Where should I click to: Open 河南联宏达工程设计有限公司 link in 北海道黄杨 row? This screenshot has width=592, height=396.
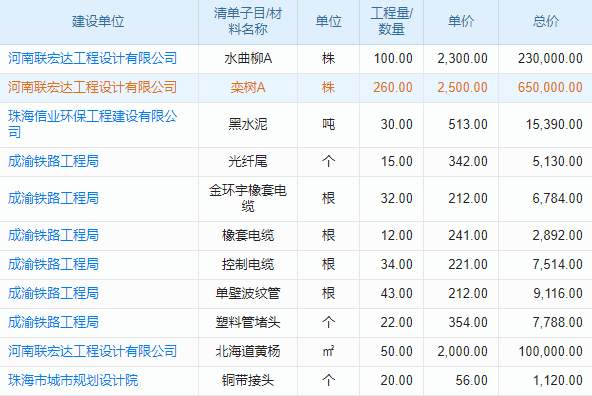[x=92, y=351]
